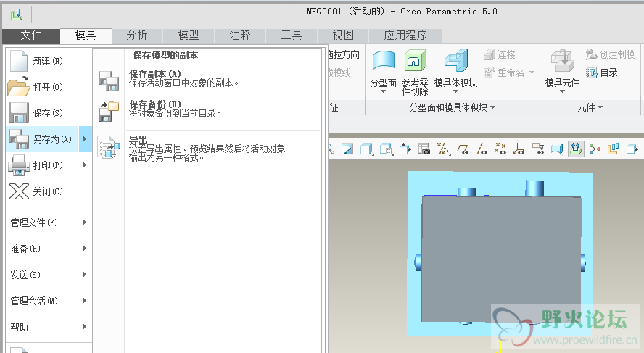Click the Save 保存(S) disk icon

19,113
